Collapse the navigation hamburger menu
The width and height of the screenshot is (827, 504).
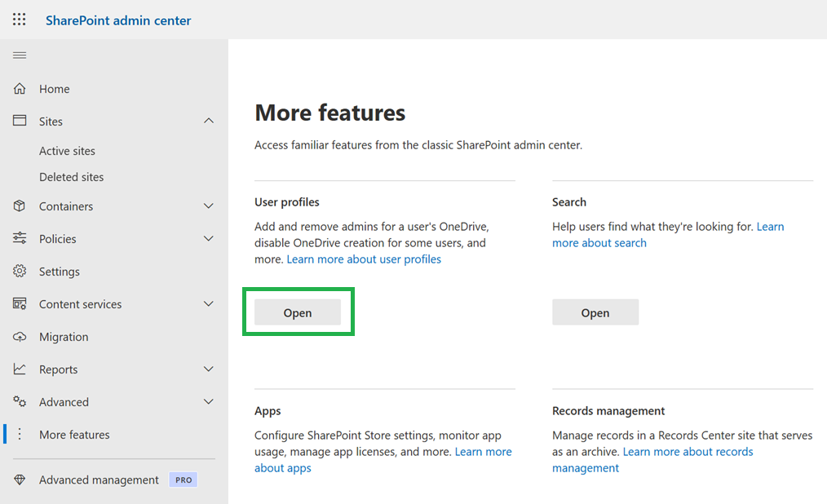click(20, 55)
